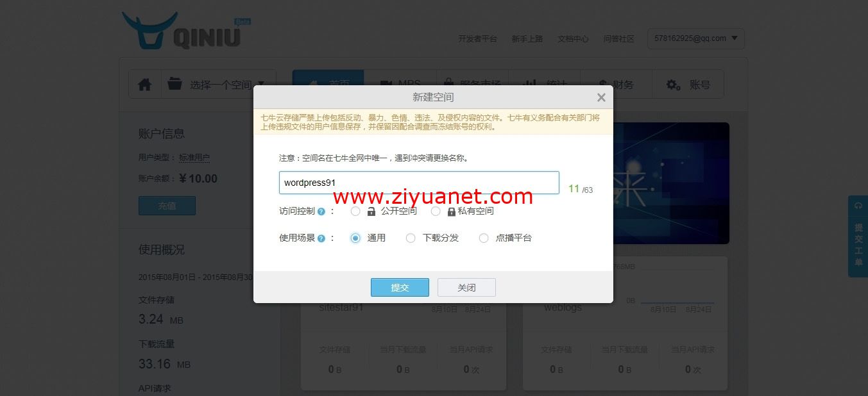Viewport: 868px width, 396px height.
Task: Open the 账号 tab
Action: 688,85
